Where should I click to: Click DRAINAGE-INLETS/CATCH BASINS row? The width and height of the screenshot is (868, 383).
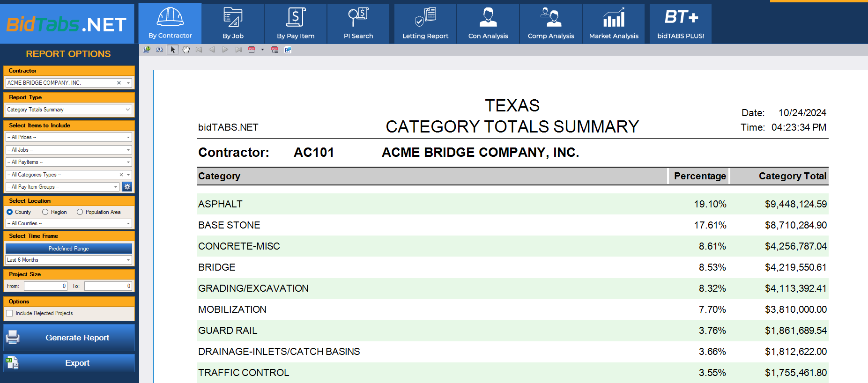[x=512, y=352]
